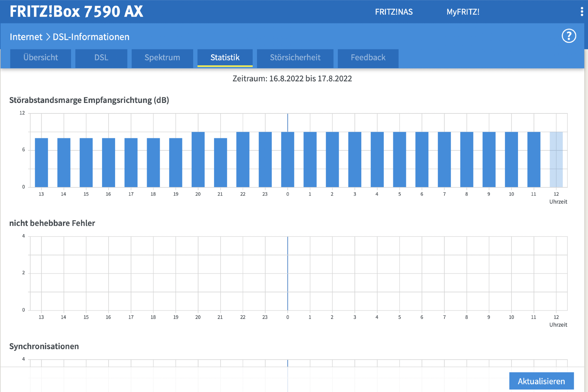This screenshot has width=588, height=392.
Task: Click the midnight marker line in Fehler chart
Action: tap(288, 273)
